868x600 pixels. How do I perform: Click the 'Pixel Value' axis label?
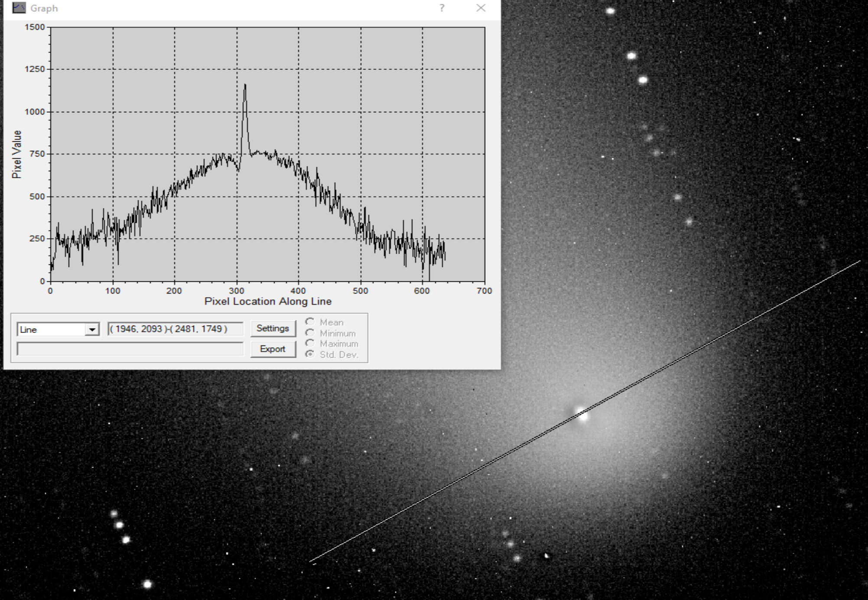pyautogui.click(x=16, y=154)
